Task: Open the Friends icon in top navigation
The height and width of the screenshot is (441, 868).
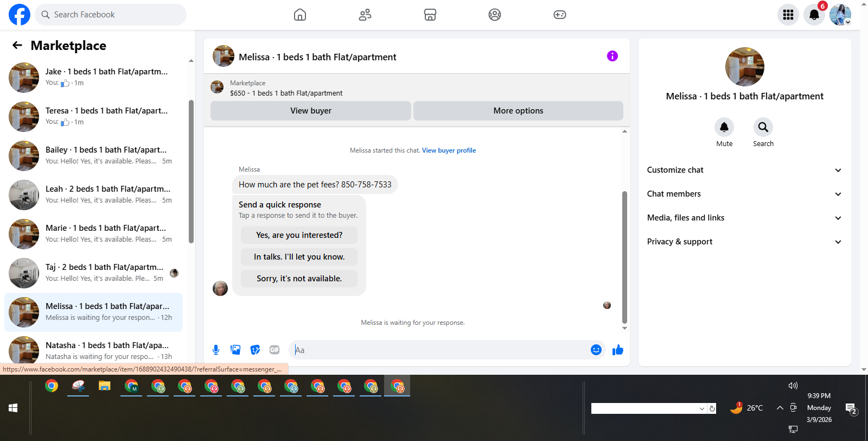Action: click(x=365, y=15)
